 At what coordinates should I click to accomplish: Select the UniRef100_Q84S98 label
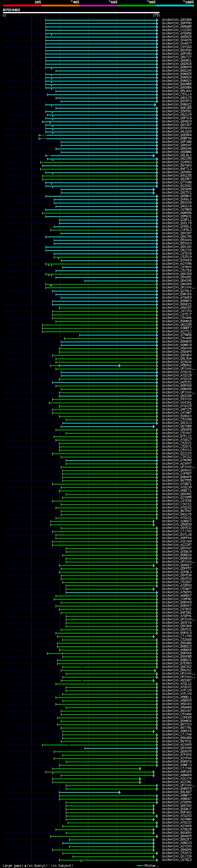coord(177,281)
